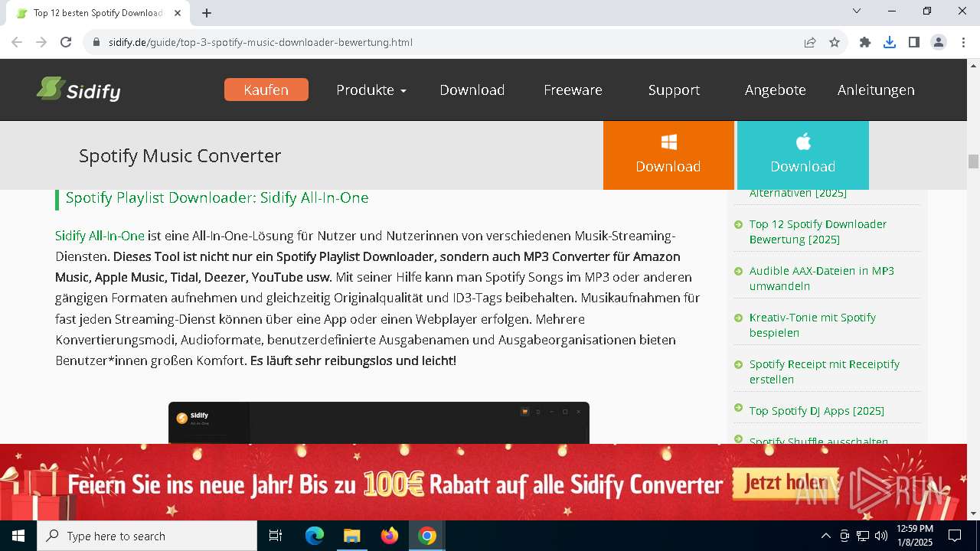Open the Support menu item

point(674,90)
